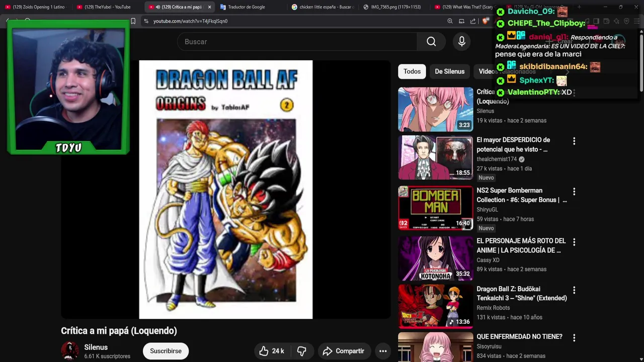Open options for Dragon Ball Z Budokai video
644x362 pixels.
[x=574, y=290]
